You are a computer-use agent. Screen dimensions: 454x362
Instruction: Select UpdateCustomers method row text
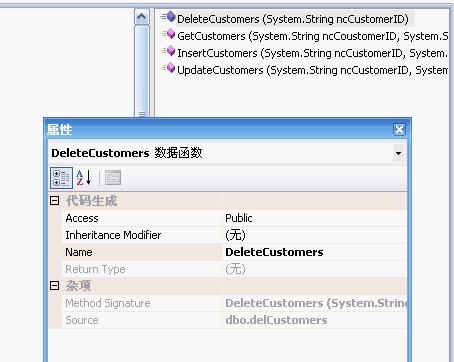312,70
